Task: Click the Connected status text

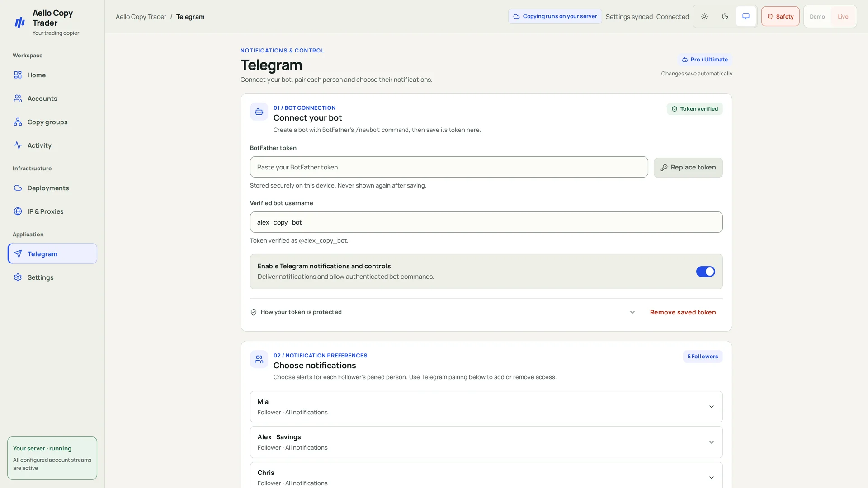Action: click(x=672, y=17)
